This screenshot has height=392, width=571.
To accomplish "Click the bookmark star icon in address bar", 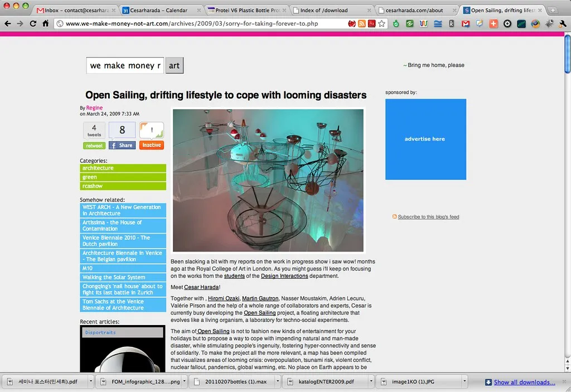I will coord(381,23).
